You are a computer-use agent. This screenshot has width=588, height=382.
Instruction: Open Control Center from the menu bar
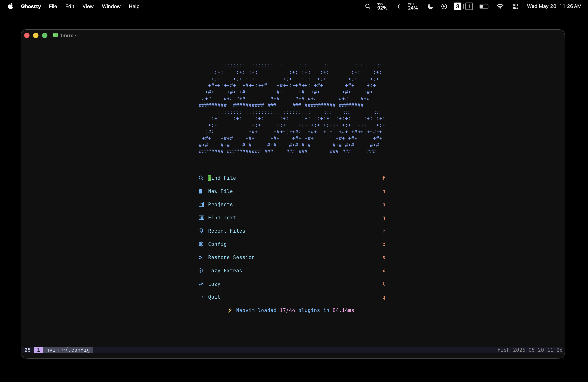[515, 6]
